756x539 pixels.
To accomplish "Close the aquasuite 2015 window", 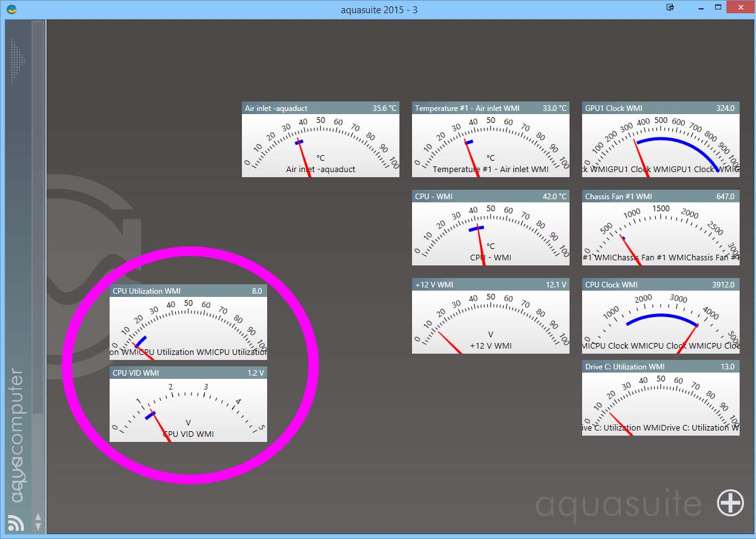I will click(740, 8).
